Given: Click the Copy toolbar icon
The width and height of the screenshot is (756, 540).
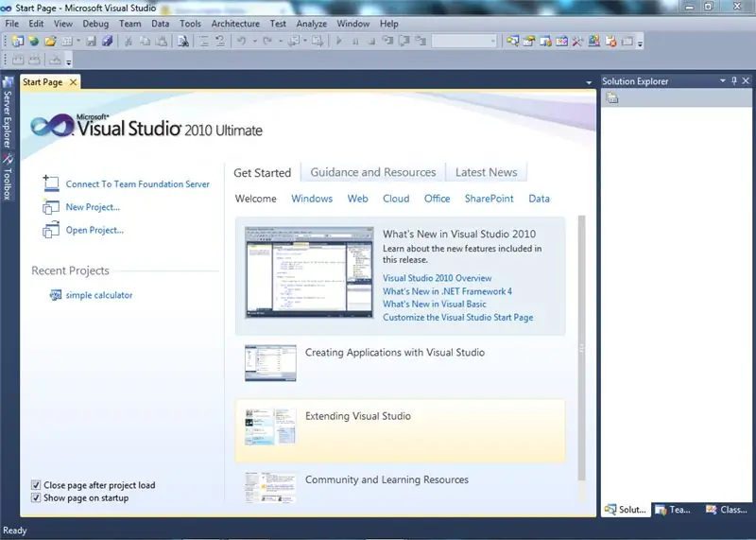Looking at the screenshot, I should (x=145, y=42).
